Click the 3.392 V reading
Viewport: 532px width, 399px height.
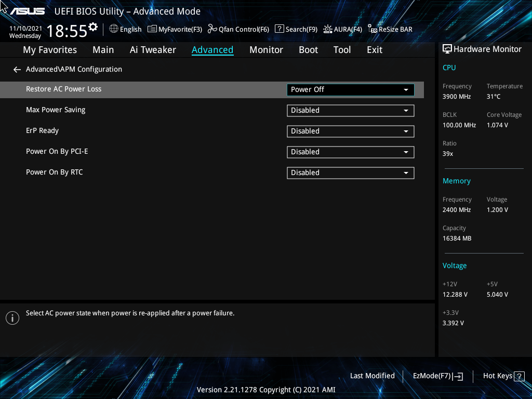click(x=453, y=323)
